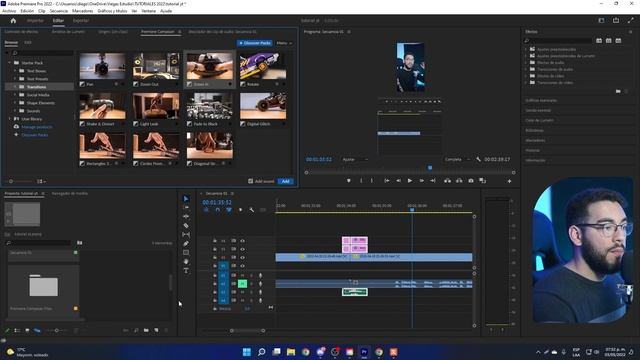Open the Secuencia menu

pyautogui.click(x=59, y=11)
